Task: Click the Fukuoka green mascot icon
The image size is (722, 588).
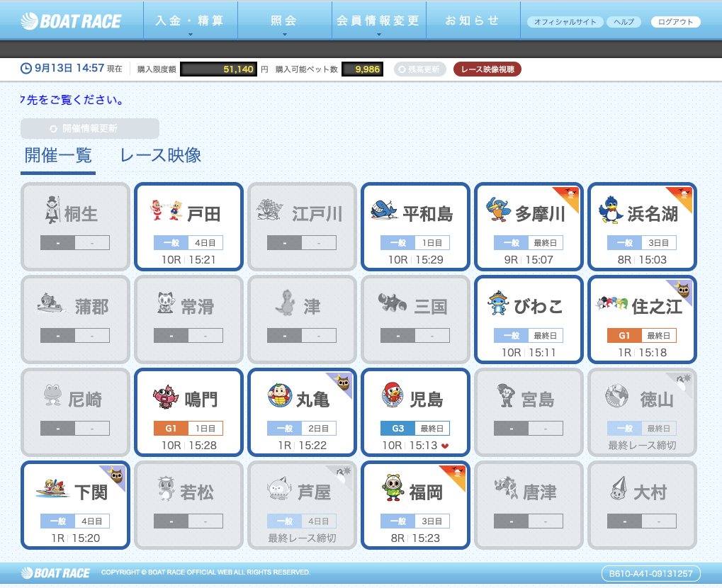Action: [393, 488]
